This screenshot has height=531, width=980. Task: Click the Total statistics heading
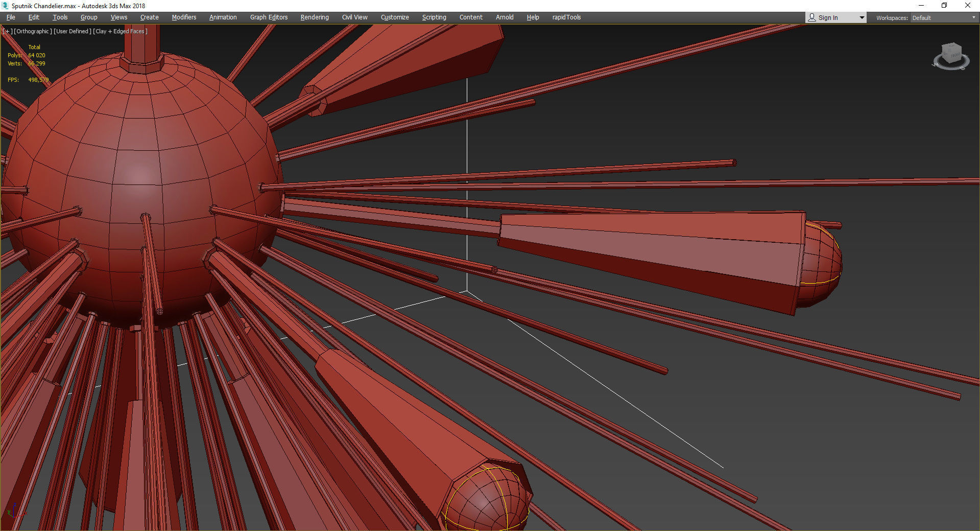coord(34,47)
